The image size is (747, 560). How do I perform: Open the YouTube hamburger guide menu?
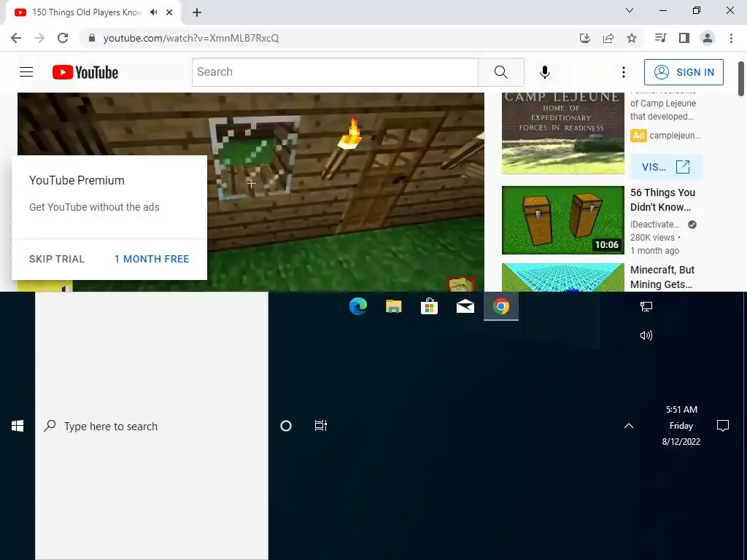(x=26, y=72)
